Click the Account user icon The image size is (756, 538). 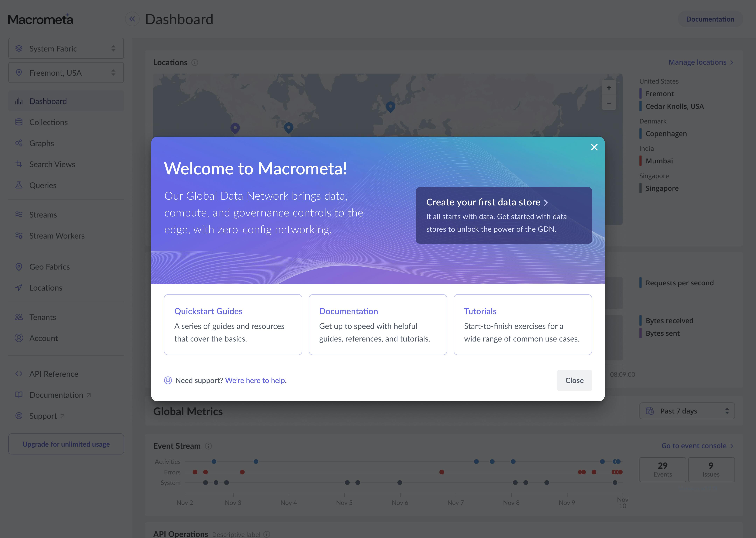(19, 338)
